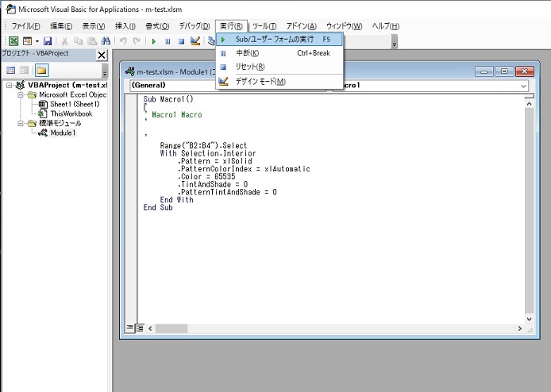Click the Cut scissors icon
The width and height of the screenshot is (551, 392).
tap(64, 41)
